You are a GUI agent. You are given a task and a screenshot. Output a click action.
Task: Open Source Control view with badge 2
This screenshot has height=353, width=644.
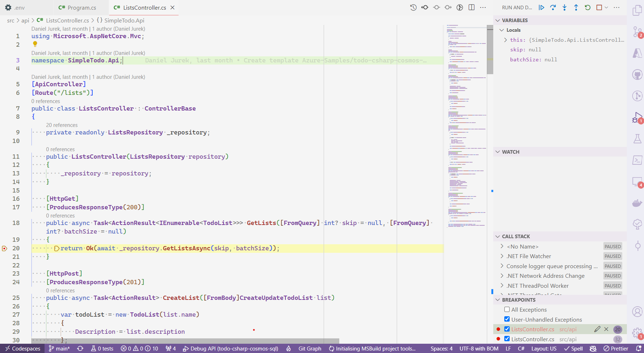(637, 32)
